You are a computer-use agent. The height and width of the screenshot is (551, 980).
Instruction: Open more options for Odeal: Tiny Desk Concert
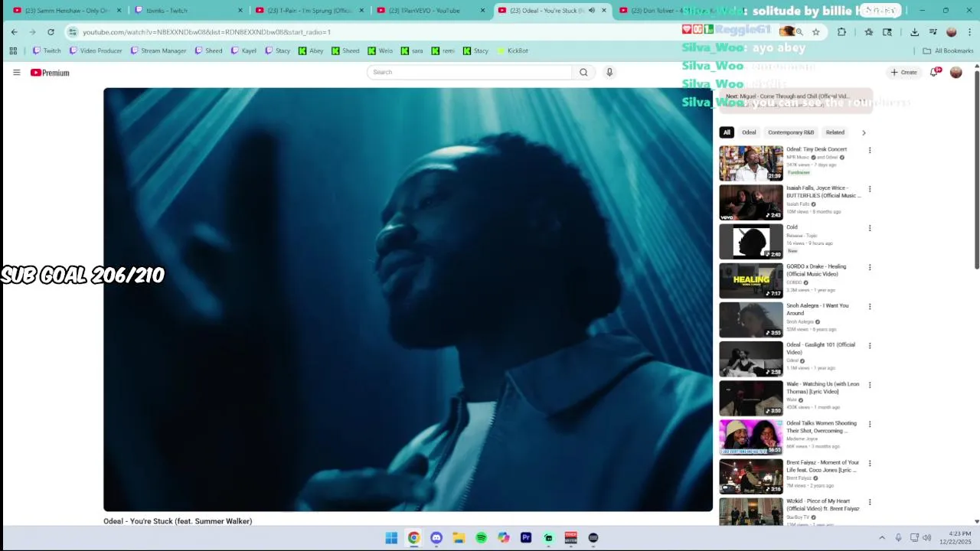coord(869,150)
